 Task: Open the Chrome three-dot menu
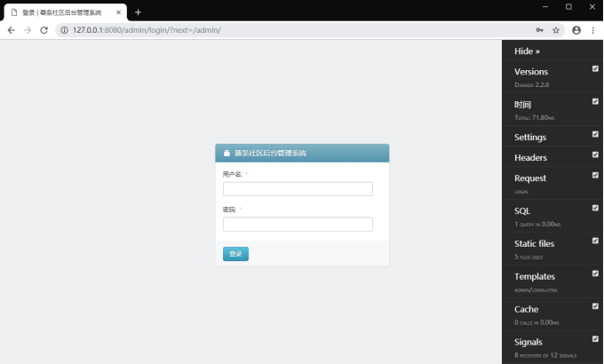(592, 30)
